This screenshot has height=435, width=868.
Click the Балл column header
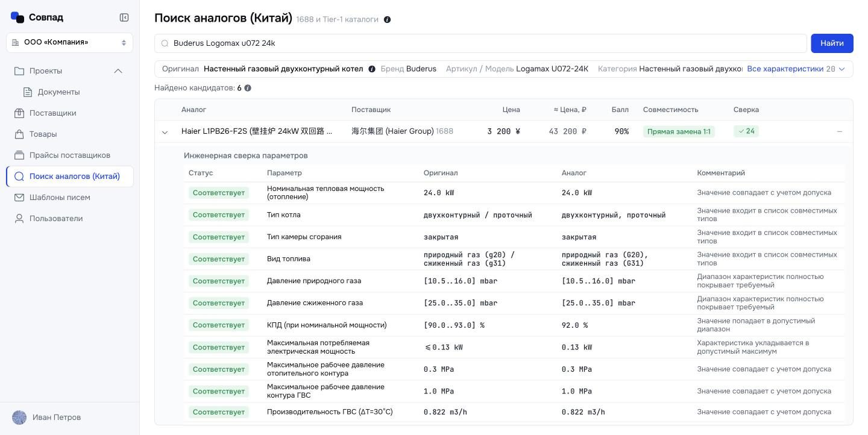(x=620, y=110)
